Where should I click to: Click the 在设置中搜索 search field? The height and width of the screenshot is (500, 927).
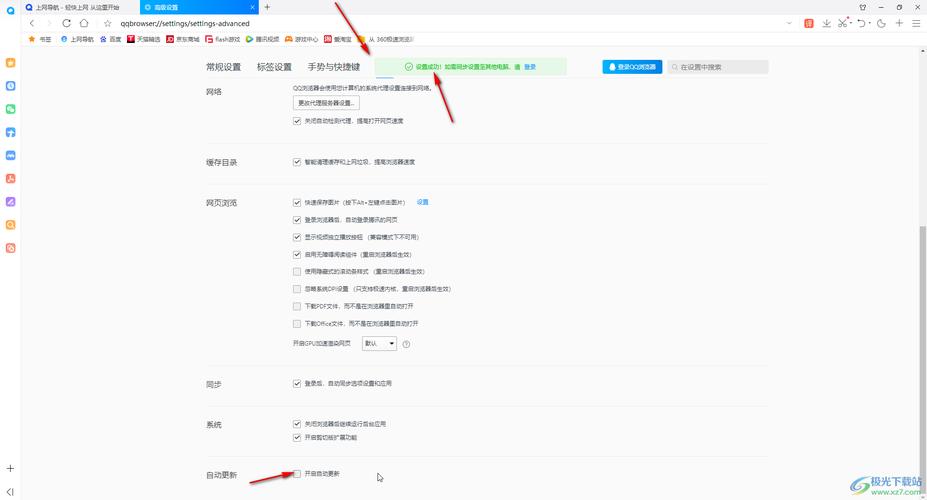(722, 67)
